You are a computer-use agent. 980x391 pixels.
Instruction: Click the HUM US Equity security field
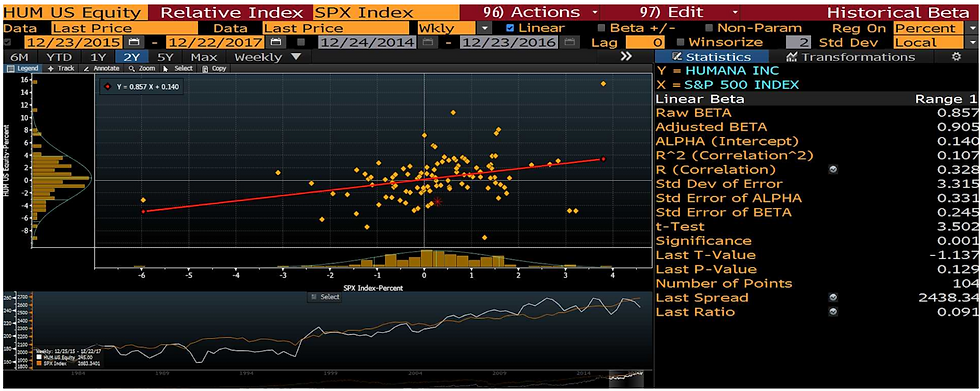click(75, 12)
